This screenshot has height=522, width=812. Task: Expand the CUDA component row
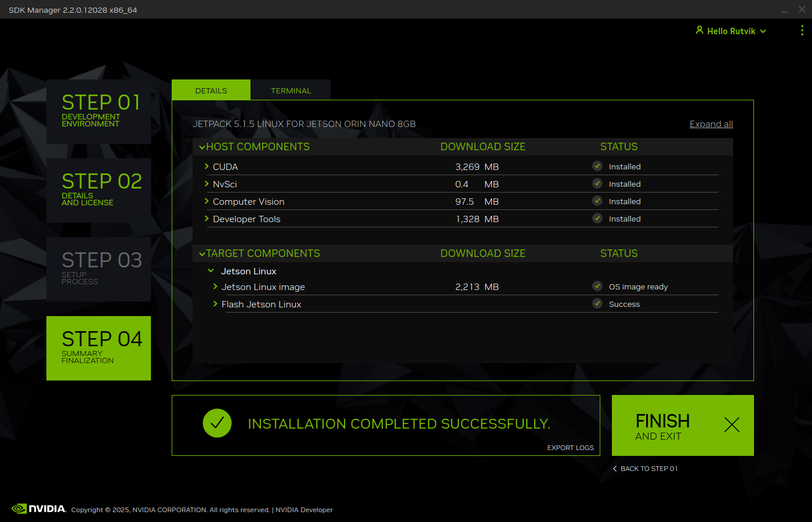click(206, 166)
